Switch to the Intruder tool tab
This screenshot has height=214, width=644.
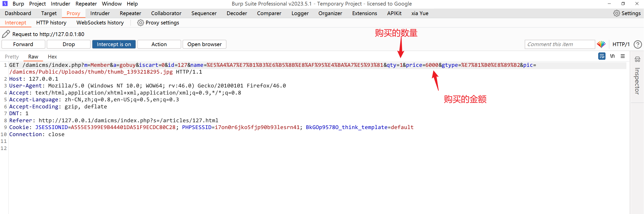pyautogui.click(x=100, y=13)
